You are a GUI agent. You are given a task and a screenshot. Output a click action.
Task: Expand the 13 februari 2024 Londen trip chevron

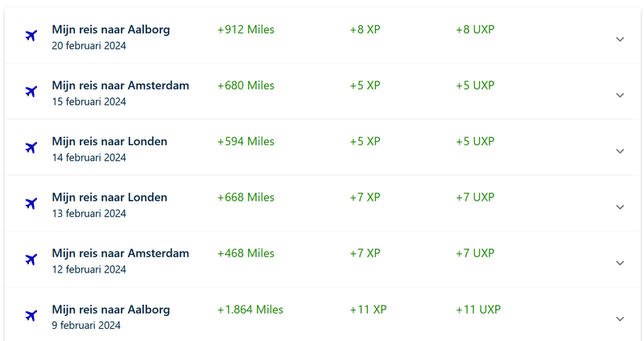[x=620, y=207]
